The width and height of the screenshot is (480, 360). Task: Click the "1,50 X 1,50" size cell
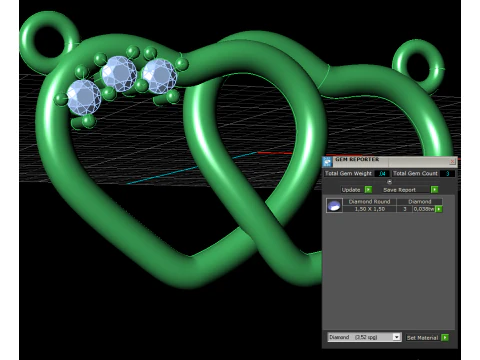coord(369,209)
